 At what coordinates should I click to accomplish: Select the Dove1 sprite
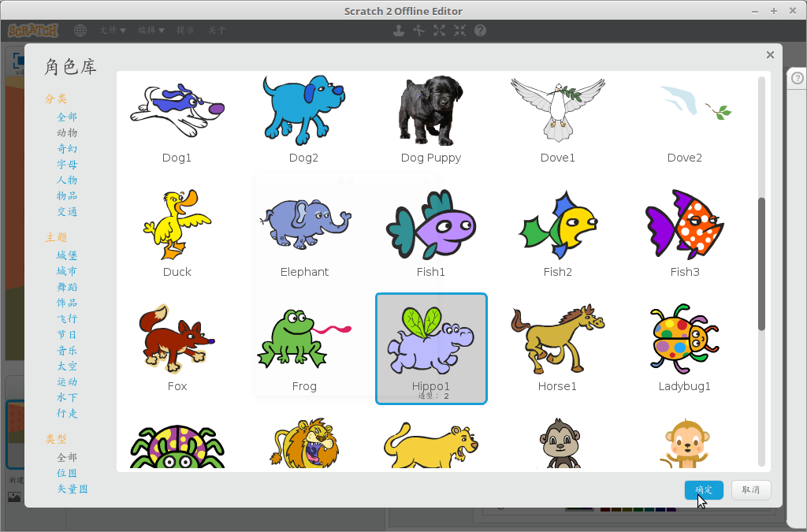tap(558, 121)
